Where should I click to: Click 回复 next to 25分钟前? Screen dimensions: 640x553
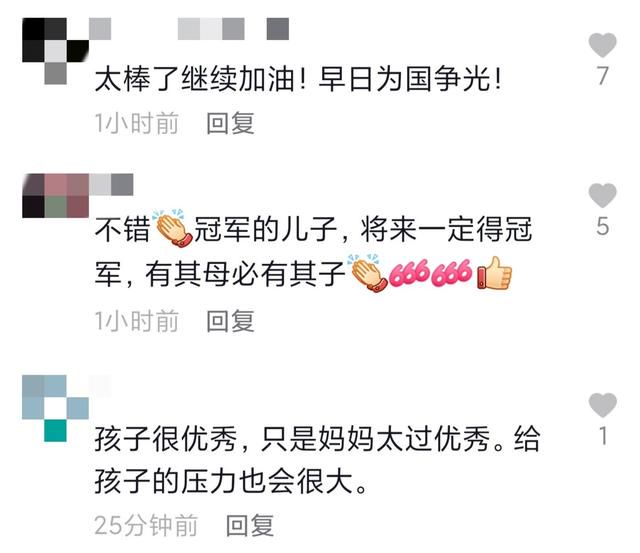(x=250, y=525)
